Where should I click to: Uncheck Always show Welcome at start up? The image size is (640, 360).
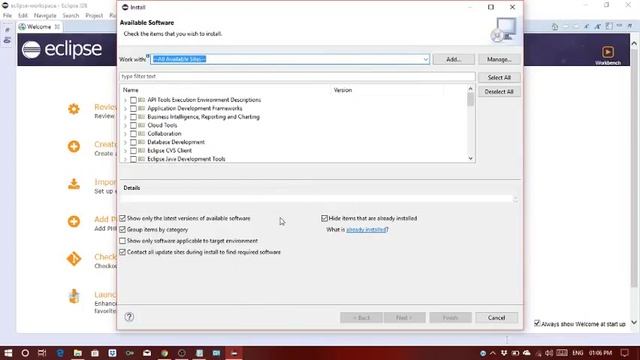(537, 324)
